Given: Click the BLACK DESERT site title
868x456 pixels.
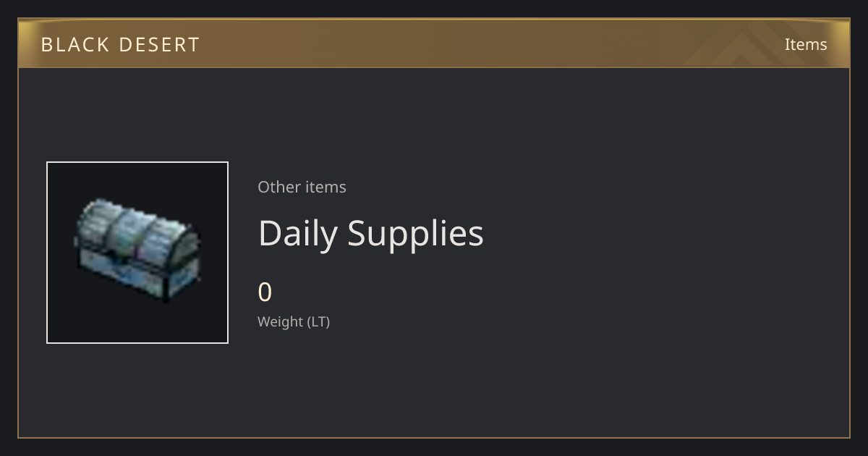Looking at the screenshot, I should (x=120, y=45).
